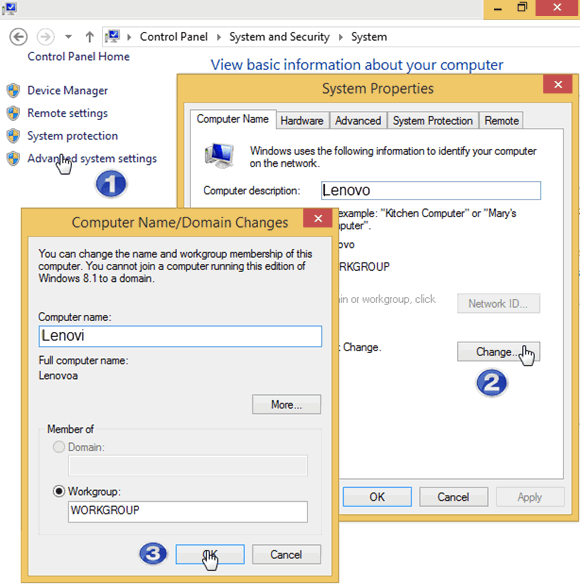Screen dimensions: 580x585
Task: Click the Change button in System Properties
Action: (498, 351)
